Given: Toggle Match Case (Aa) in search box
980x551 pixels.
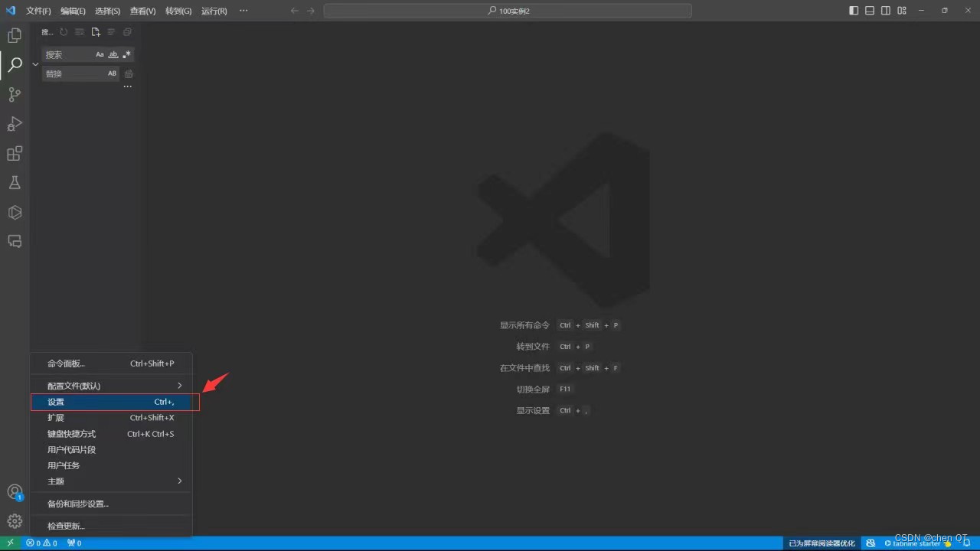Looking at the screenshot, I should pyautogui.click(x=100, y=54).
